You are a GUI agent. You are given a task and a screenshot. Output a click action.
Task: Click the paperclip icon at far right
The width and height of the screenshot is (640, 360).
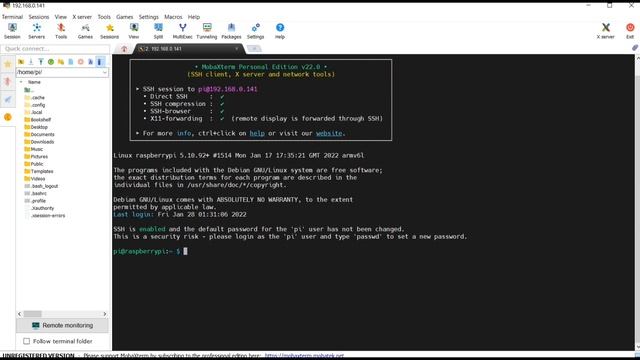pos(635,48)
